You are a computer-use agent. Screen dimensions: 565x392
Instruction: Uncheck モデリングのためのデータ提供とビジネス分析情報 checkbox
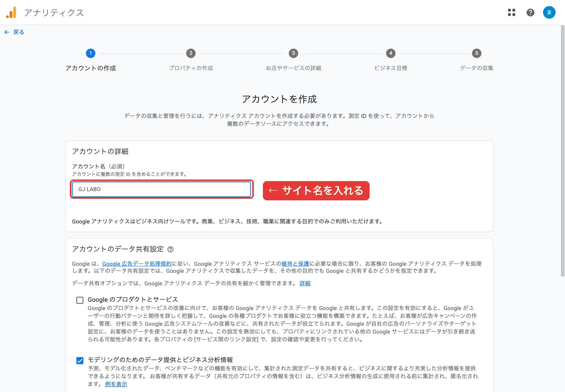point(80,361)
